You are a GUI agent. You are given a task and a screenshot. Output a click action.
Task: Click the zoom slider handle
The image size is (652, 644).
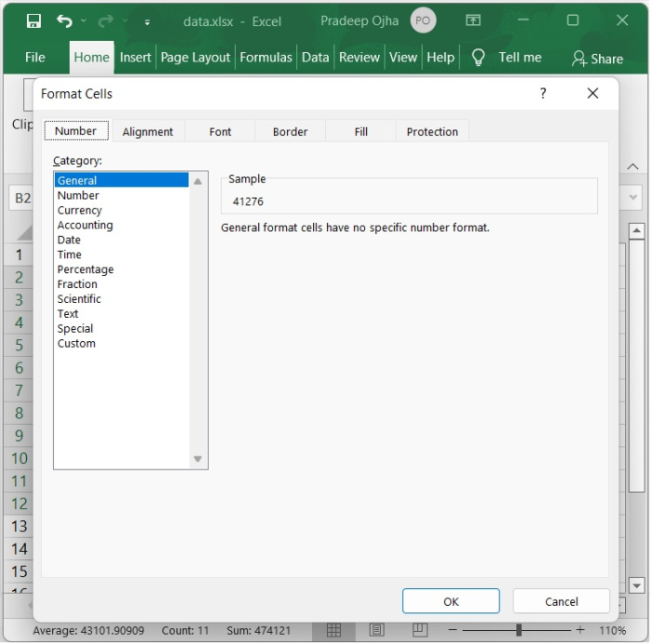(x=518, y=631)
